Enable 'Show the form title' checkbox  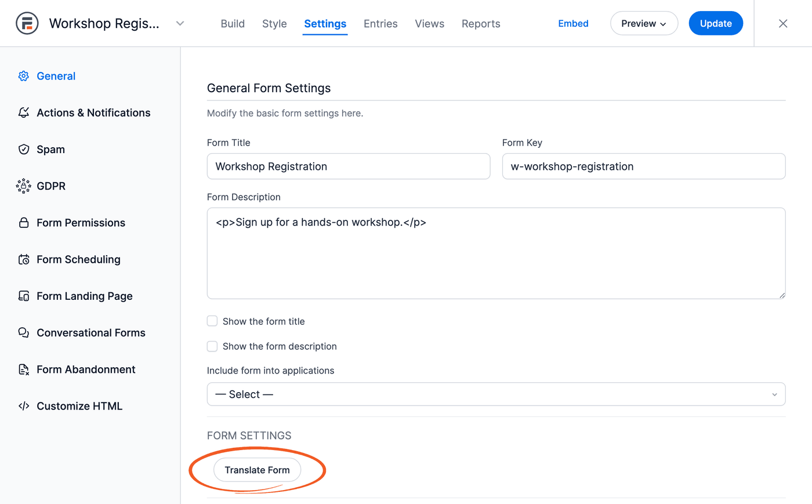[x=212, y=321]
